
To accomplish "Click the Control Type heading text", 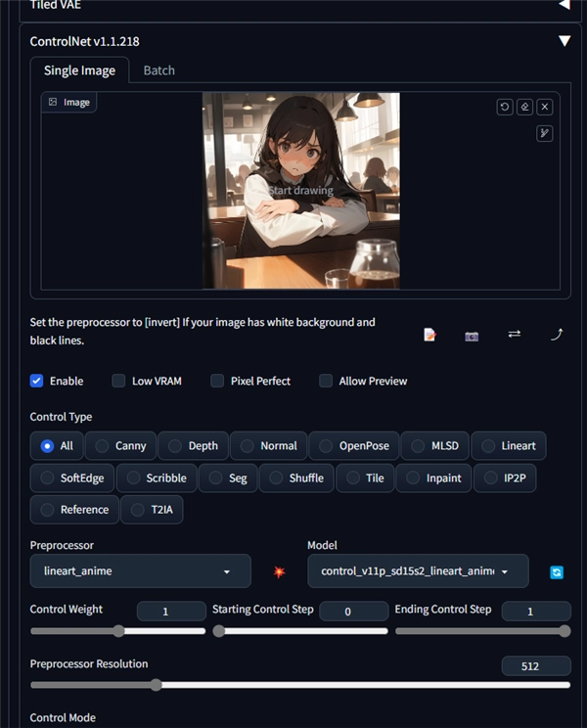I will click(61, 417).
